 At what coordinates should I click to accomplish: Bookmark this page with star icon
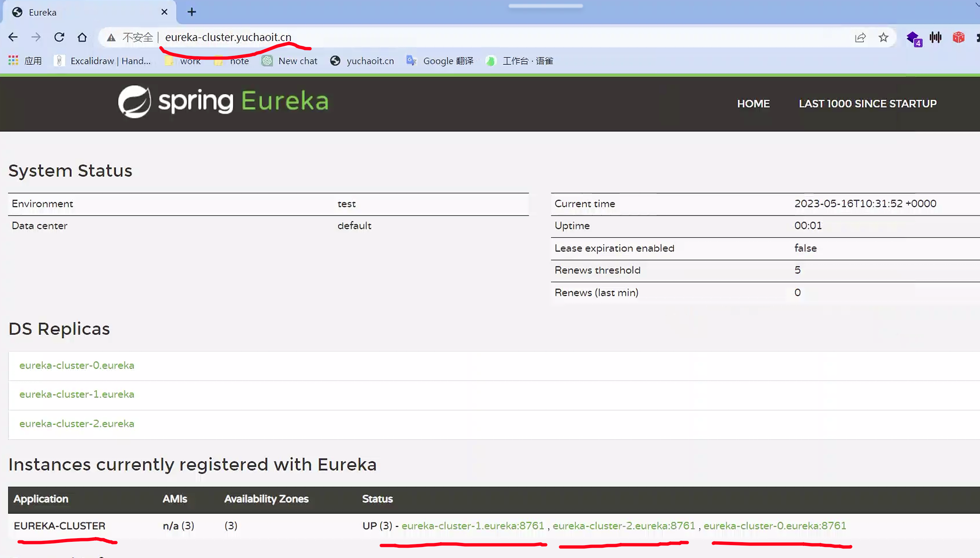click(x=883, y=37)
